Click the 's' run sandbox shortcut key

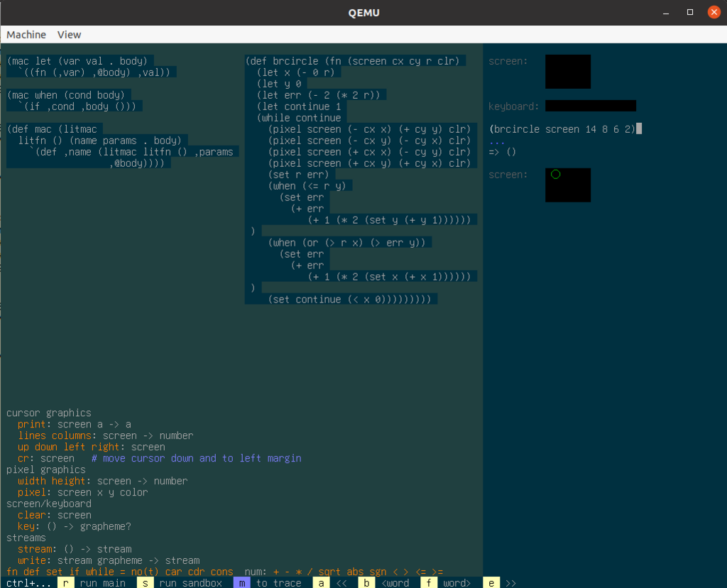(145, 583)
